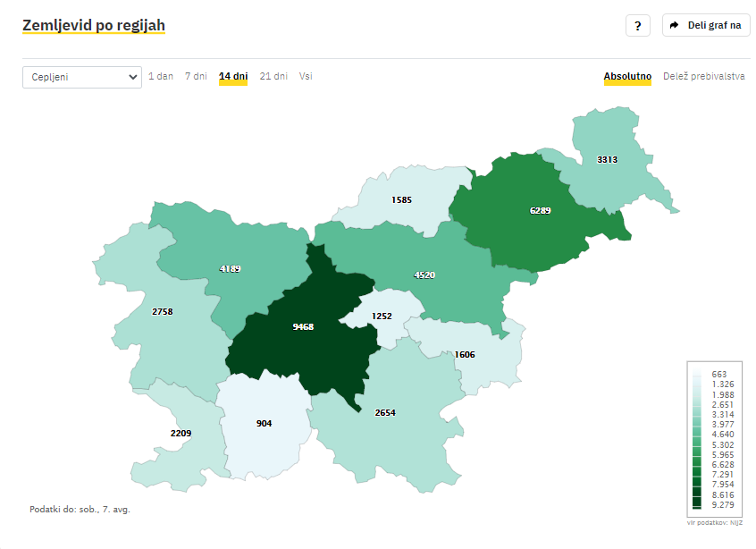Click the region labeled 904

click(x=264, y=425)
